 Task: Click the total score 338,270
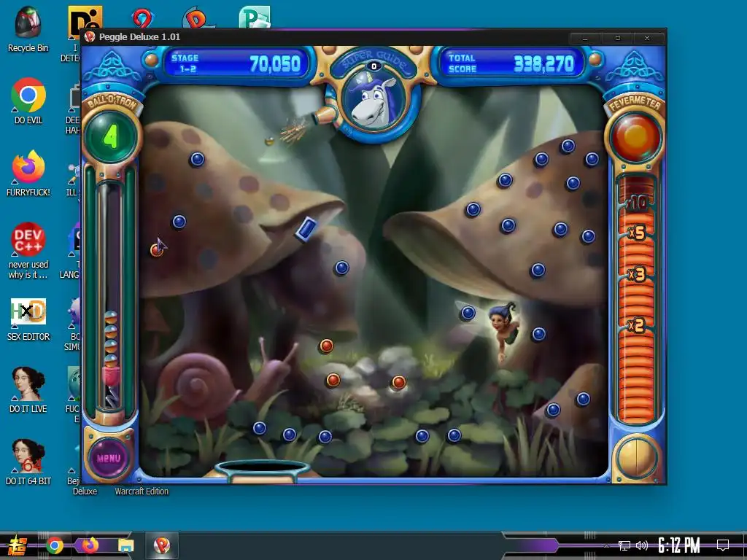pos(543,64)
